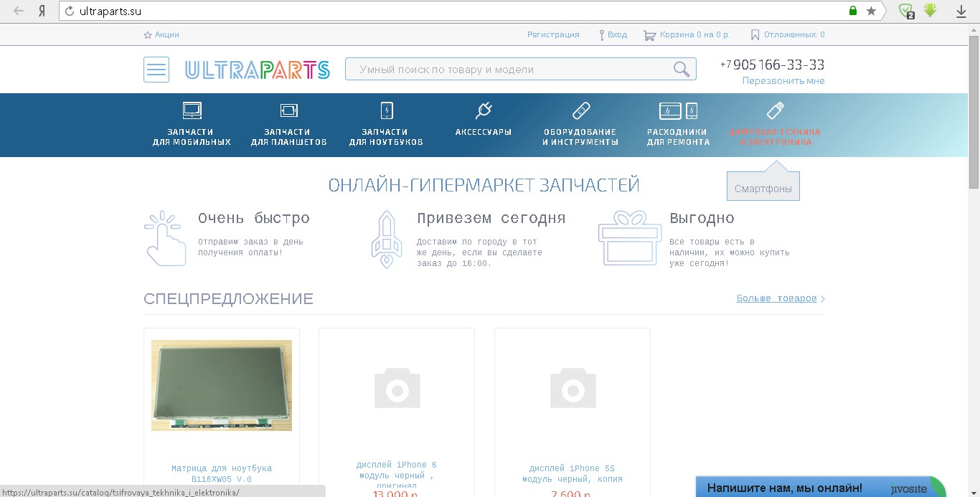Viewport: 980px width, 497px height.
Task: Reload the page with refresh icon
Action: (x=70, y=11)
